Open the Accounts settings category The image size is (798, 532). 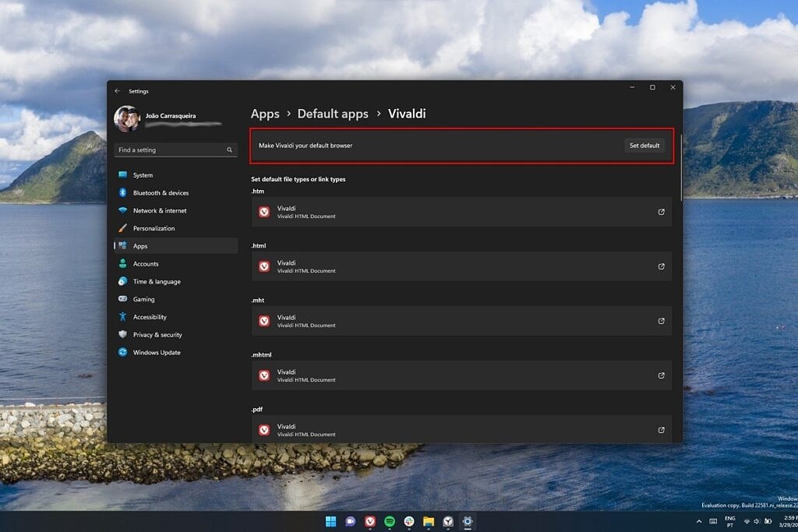tap(175, 263)
